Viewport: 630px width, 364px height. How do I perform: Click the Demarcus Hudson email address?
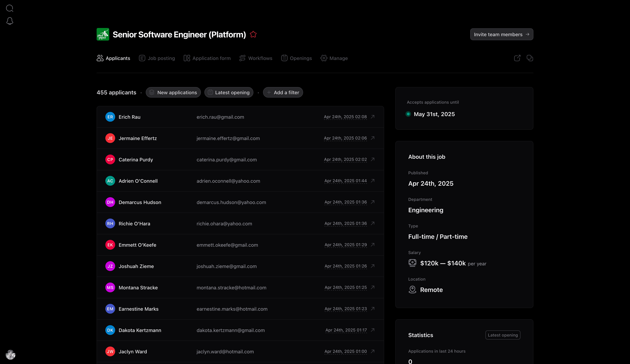(231, 202)
